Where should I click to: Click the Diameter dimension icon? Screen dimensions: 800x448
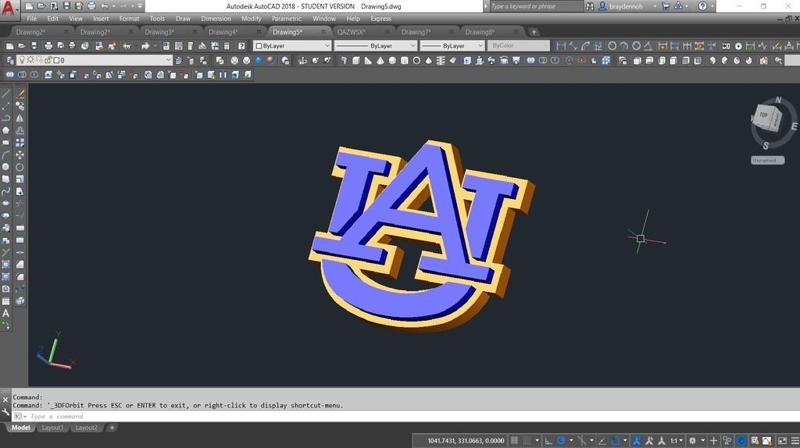[x=636, y=46]
